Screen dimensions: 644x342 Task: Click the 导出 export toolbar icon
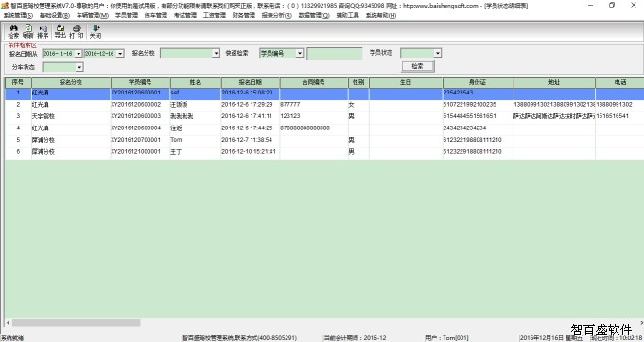pyautogui.click(x=61, y=31)
